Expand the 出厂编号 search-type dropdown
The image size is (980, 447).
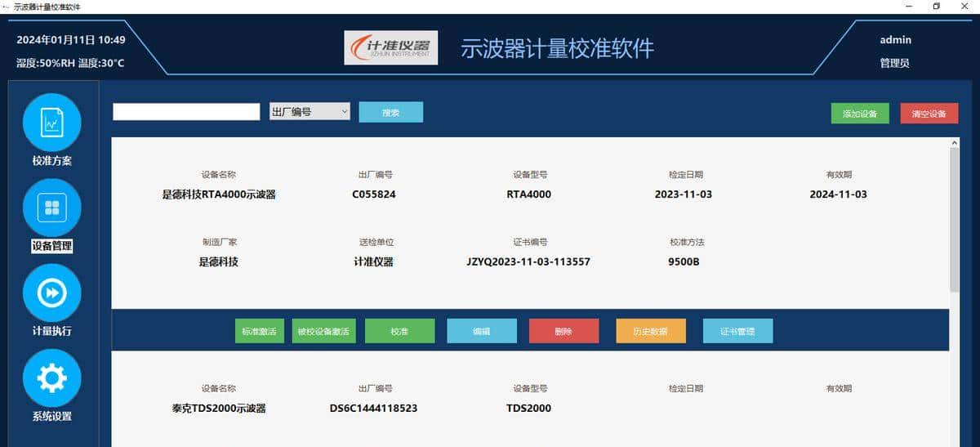pos(310,111)
